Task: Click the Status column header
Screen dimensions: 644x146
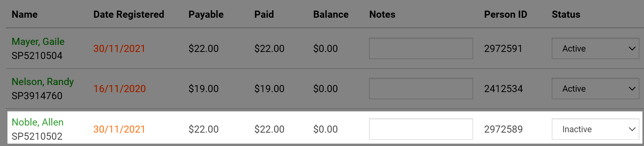Action: point(566,15)
